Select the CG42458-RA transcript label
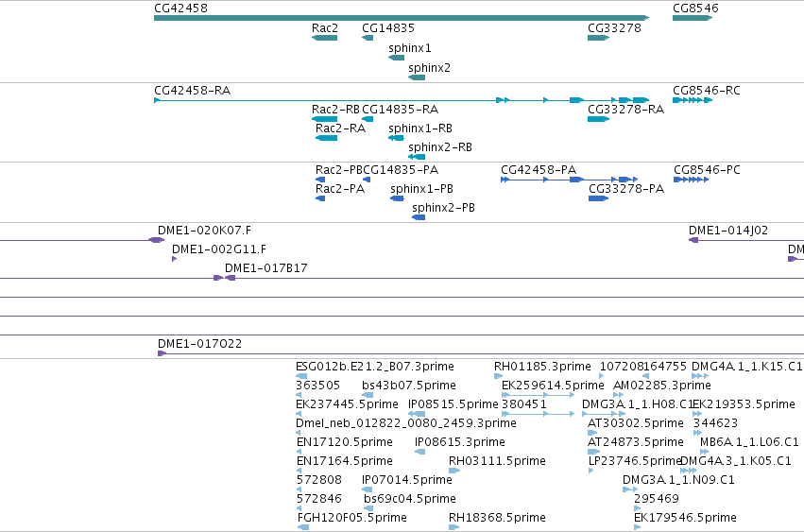804x532 pixels. pos(193,91)
